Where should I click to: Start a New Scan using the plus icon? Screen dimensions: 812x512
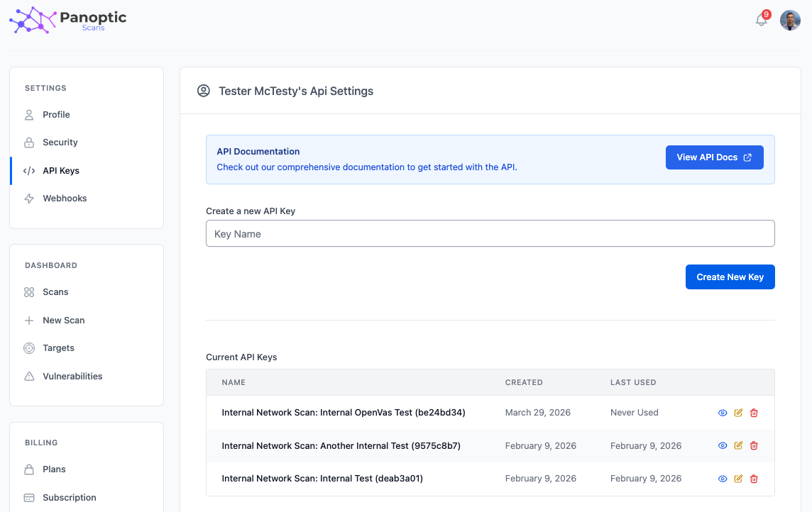coord(29,320)
